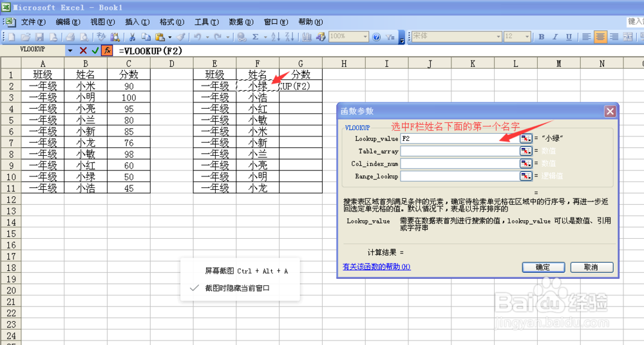644x345 pixels.
Task: Open the 宋体 font name dropdown
Action: 498,37
